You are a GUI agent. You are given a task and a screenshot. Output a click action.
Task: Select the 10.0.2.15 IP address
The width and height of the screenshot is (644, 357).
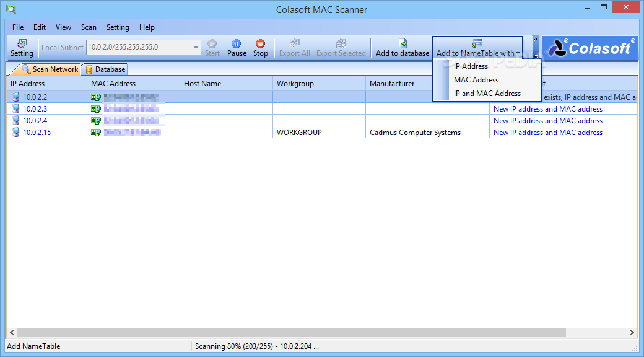(x=37, y=133)
